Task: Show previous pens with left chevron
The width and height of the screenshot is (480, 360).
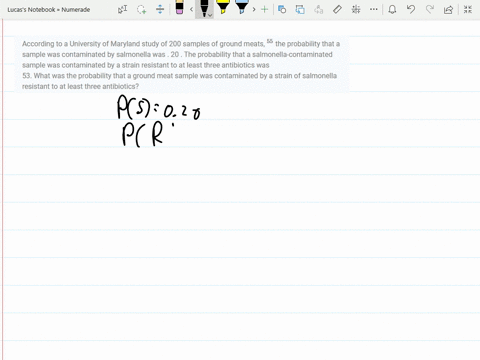Action: tap(191, 9)
